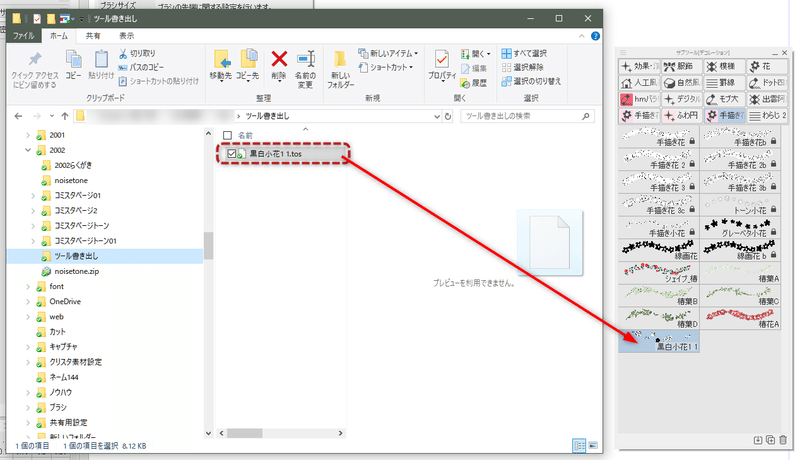Delete sub tool via trash icon
Viewport: 800px width, 460px height.
[783, 440]
